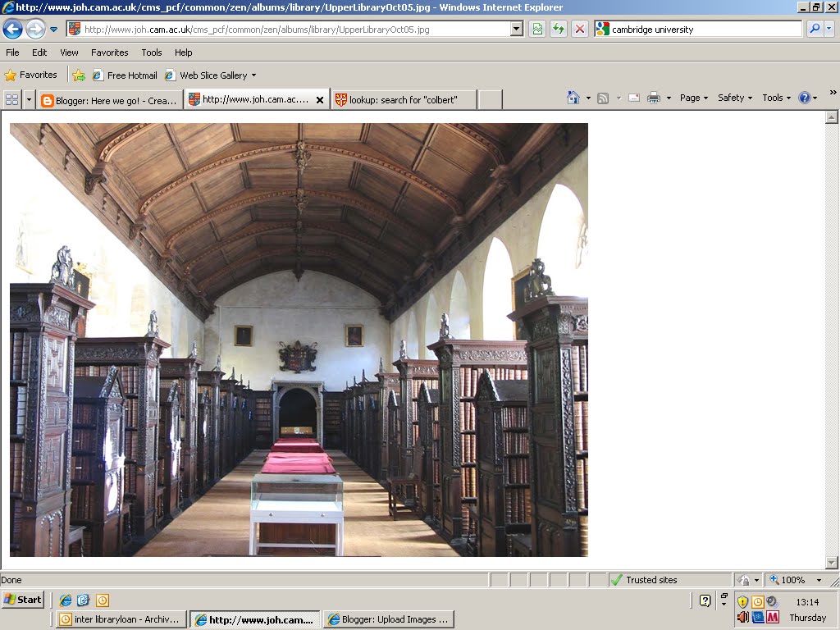The width and height of the screenshot is (840, 630).
Task: Open the Edit menu
Action: [39, 52]
